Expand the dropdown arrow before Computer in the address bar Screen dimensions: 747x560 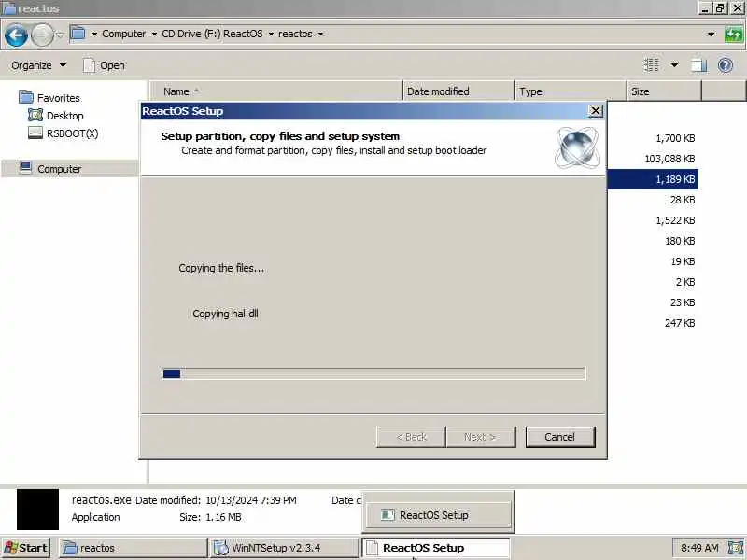[x=94, y=34]
